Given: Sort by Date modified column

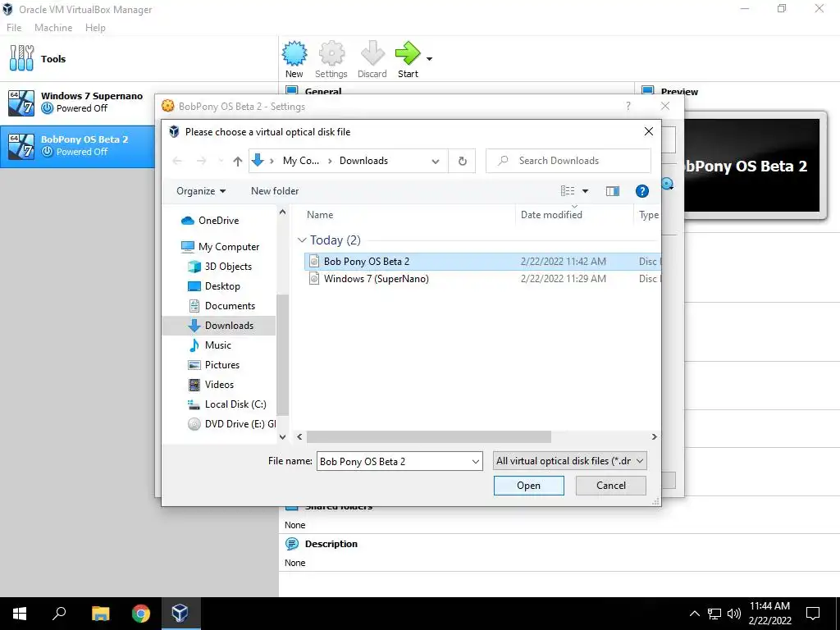Looking at the screenshot, I should (551, 215).
